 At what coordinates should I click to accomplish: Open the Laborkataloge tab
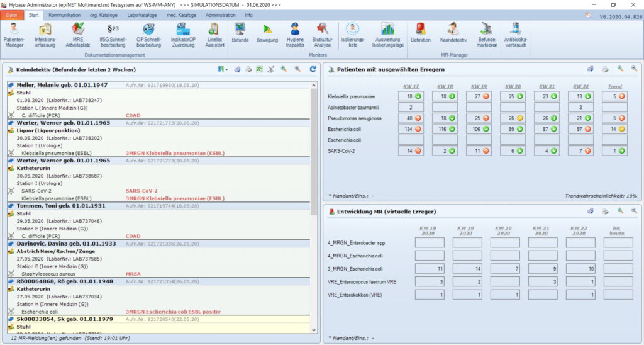pyautogui.click(x=142, y=14)
